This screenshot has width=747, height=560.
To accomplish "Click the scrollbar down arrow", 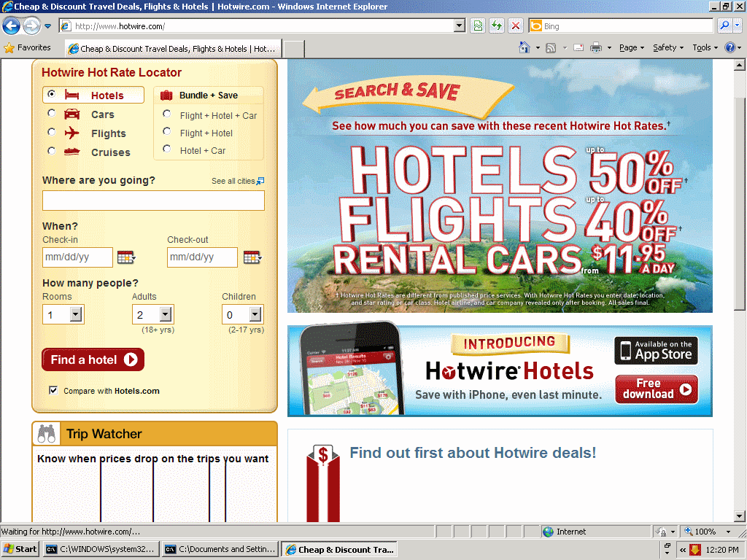I will [x=740, y=516].
